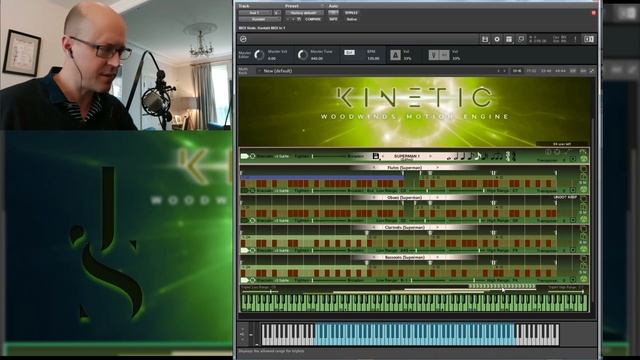This screenshot has height=360, width=640.
Task: Click the rack resize icon beside aux
Action: coord(591,71)
